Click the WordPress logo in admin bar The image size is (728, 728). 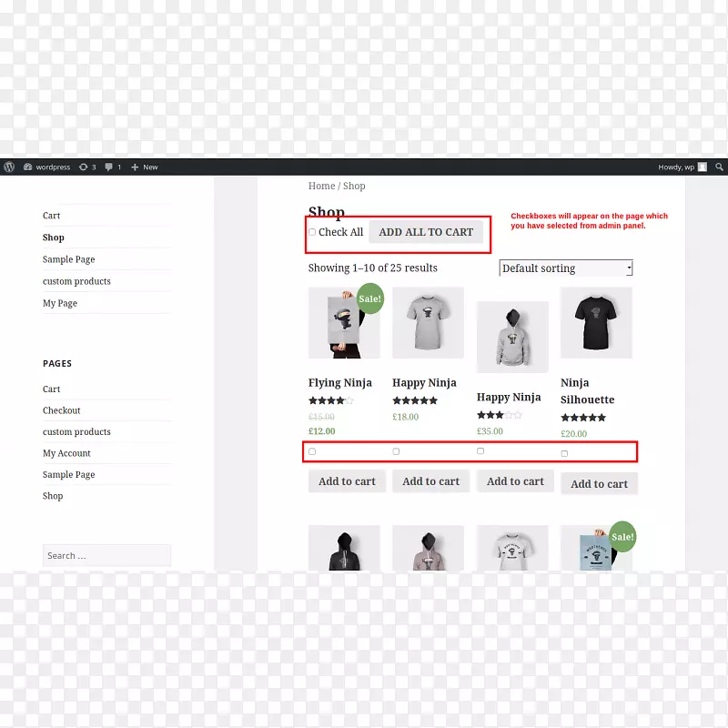coord(8,167)
